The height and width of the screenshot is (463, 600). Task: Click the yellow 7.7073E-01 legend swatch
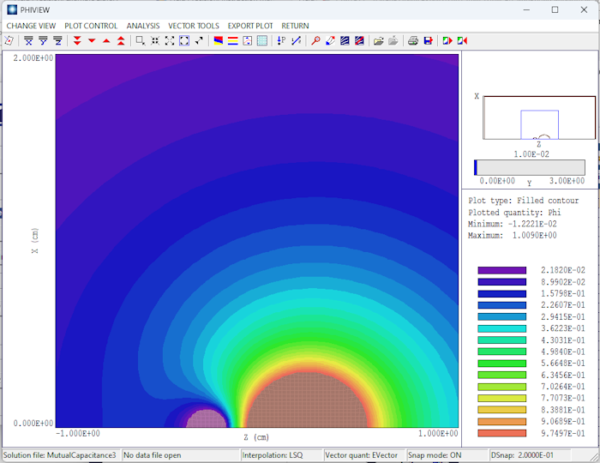click(502, 398)
